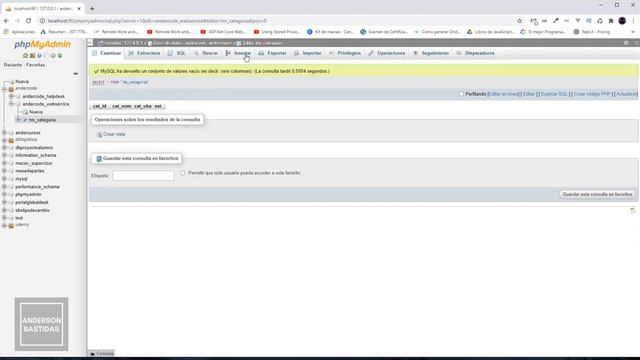Click Guardar esta consulta en favoritos button
This screenshot has height=360, width=640.
597,195
